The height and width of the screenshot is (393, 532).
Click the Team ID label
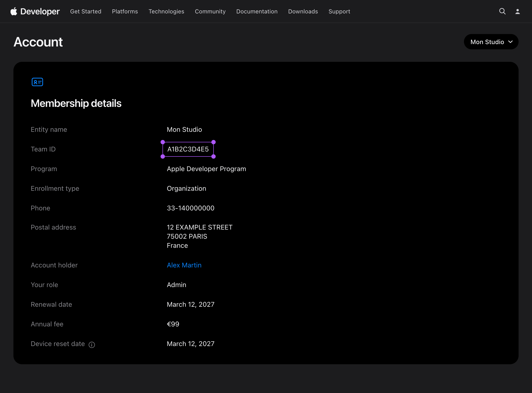[43, 149]
